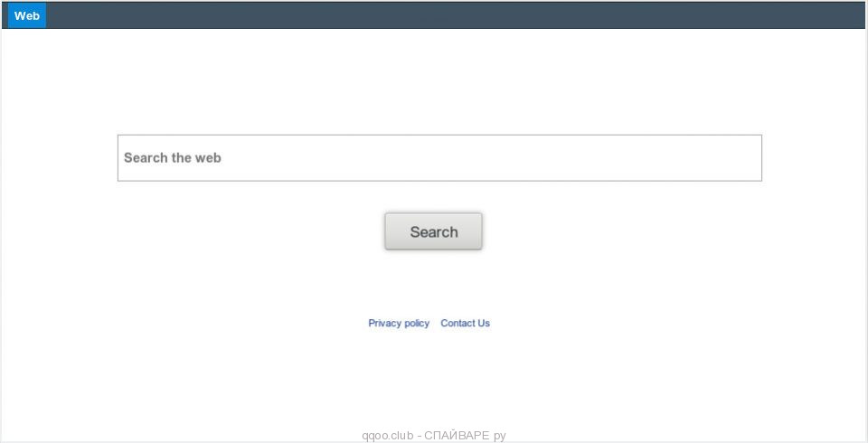View the site's Privacy policy page
The image size is (868, 443).
[399, 324]
